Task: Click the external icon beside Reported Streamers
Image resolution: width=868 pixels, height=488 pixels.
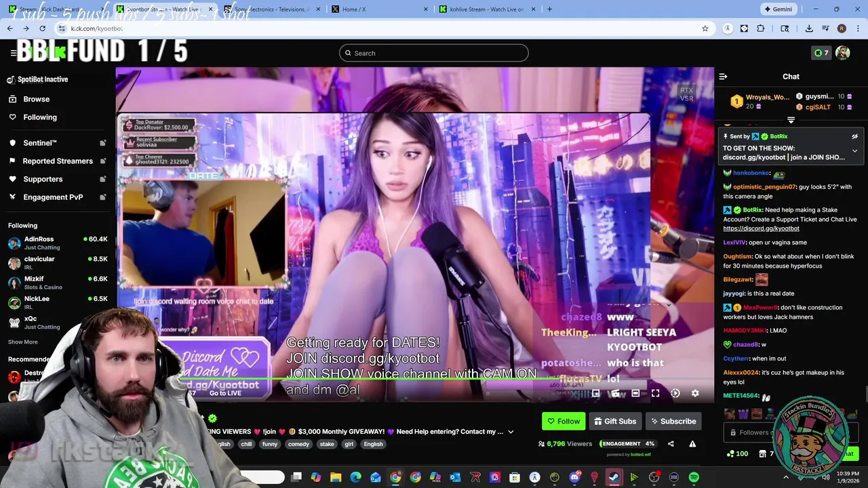Action: (x=102, y=161)
